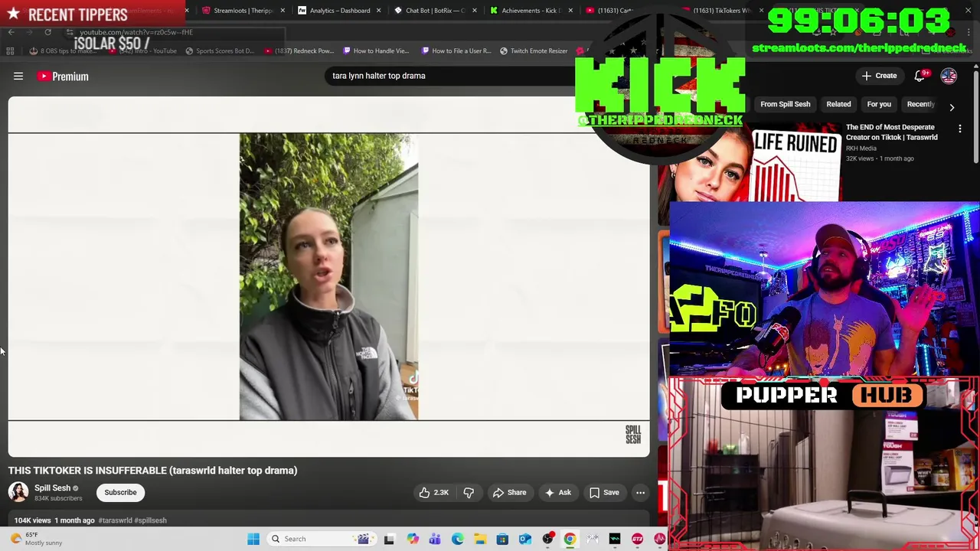The image size is (980, 551).
Task: Click the YouTube search box
Action: pos(452,76)
